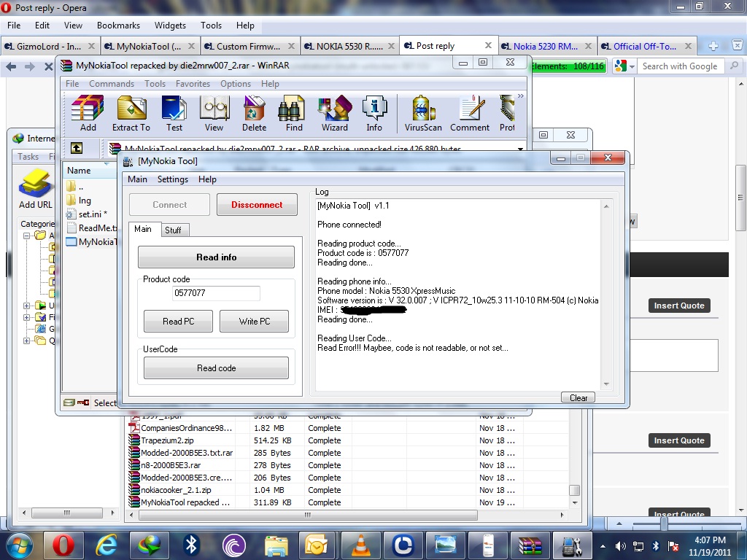Screen dimensions: 747x560
Task: Open the Main menu in MyNokia Tool
Action: coord(137,179)
